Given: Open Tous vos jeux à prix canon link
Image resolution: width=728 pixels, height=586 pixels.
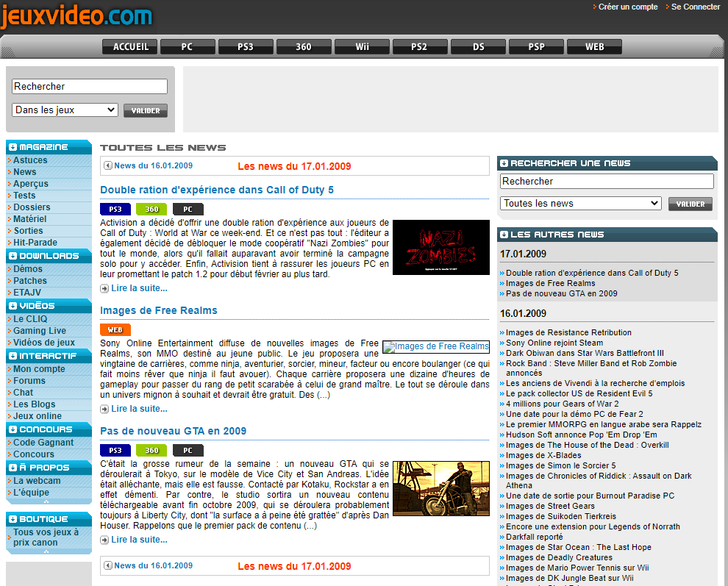Looking at the screenshot, I should (46, 537).
